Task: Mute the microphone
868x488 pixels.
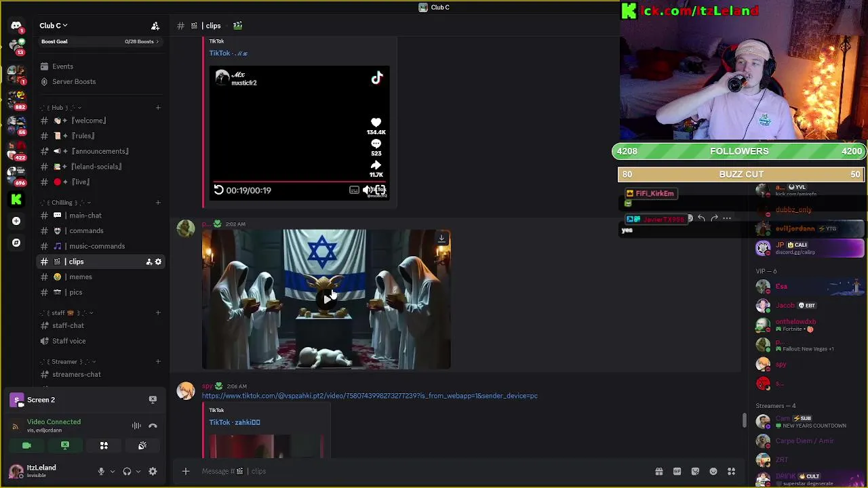Action: coord(101,471)
